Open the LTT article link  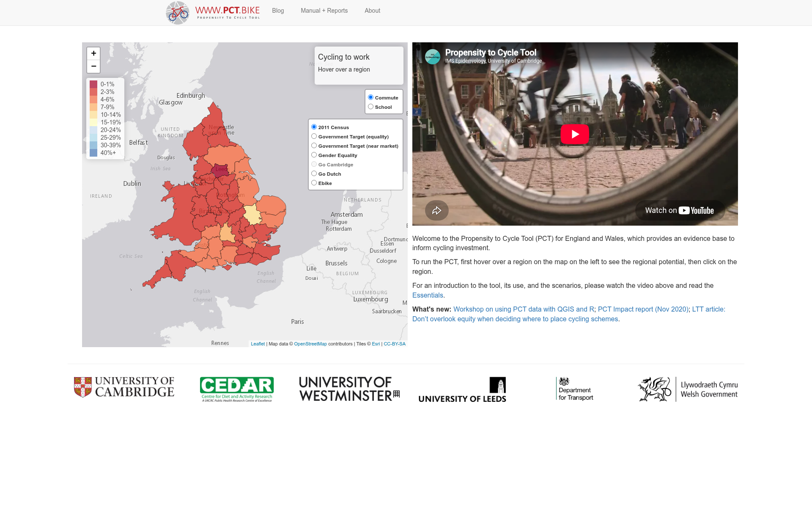tap(569, 314)
